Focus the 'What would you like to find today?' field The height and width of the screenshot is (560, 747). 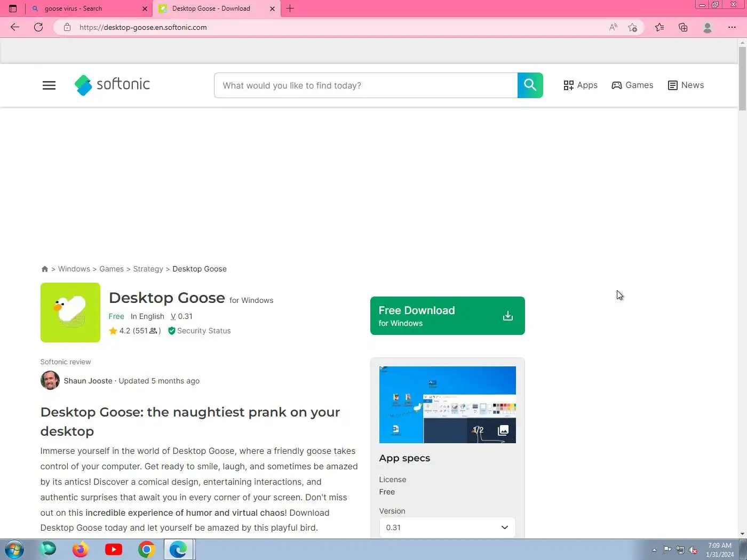(365, 85)
